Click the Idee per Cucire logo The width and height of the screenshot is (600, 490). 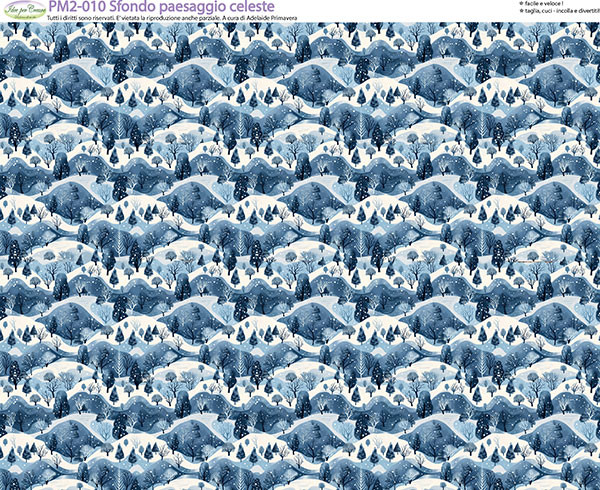(x=22, y=11)
